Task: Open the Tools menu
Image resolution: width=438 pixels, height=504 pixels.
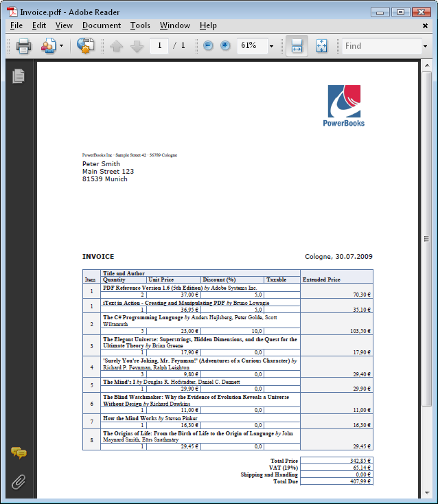Action: tap(140, 25)
